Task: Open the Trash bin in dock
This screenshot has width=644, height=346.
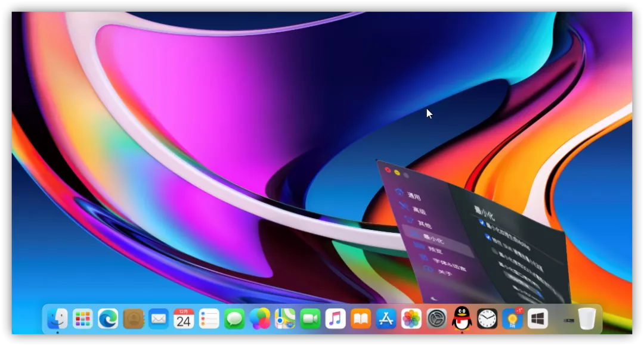Action: (x=587, y=318)
